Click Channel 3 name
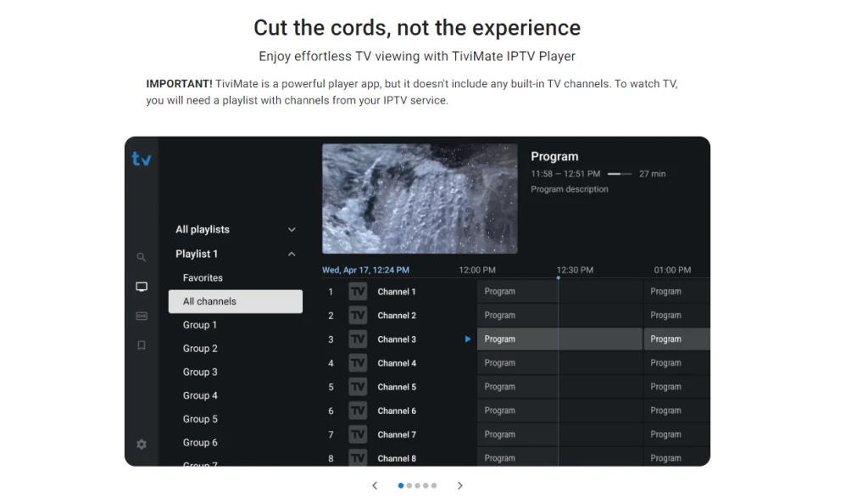The height and width of the screenshot is (498, 868). (397, 339)
